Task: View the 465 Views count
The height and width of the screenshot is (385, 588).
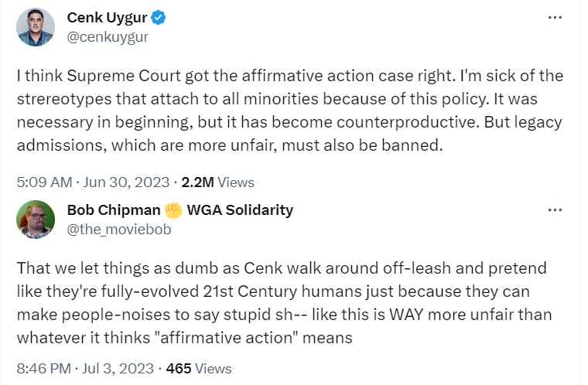Action: 198,368
